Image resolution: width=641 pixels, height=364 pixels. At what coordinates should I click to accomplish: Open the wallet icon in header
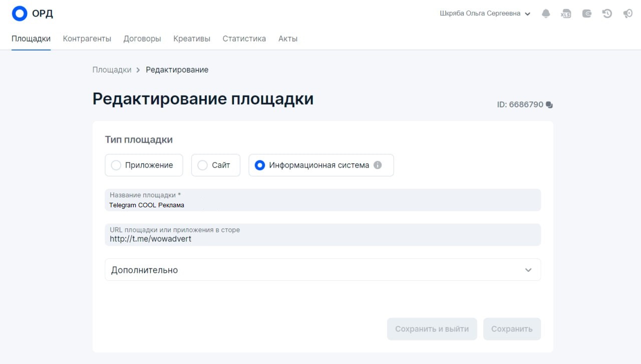coord(587,14)
